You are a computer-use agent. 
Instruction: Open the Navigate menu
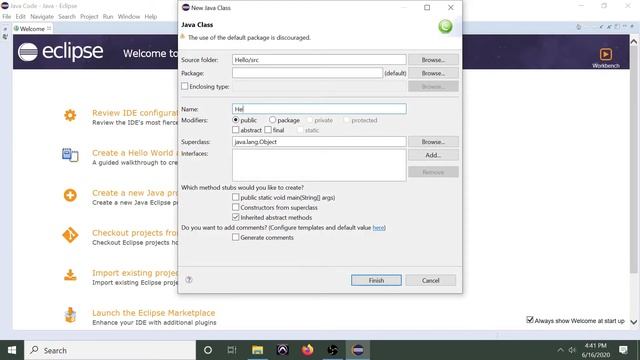tap(42, 17)
